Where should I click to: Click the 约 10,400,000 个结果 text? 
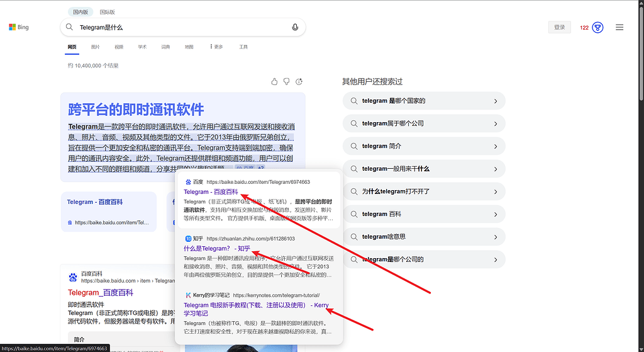click(93, 65)
